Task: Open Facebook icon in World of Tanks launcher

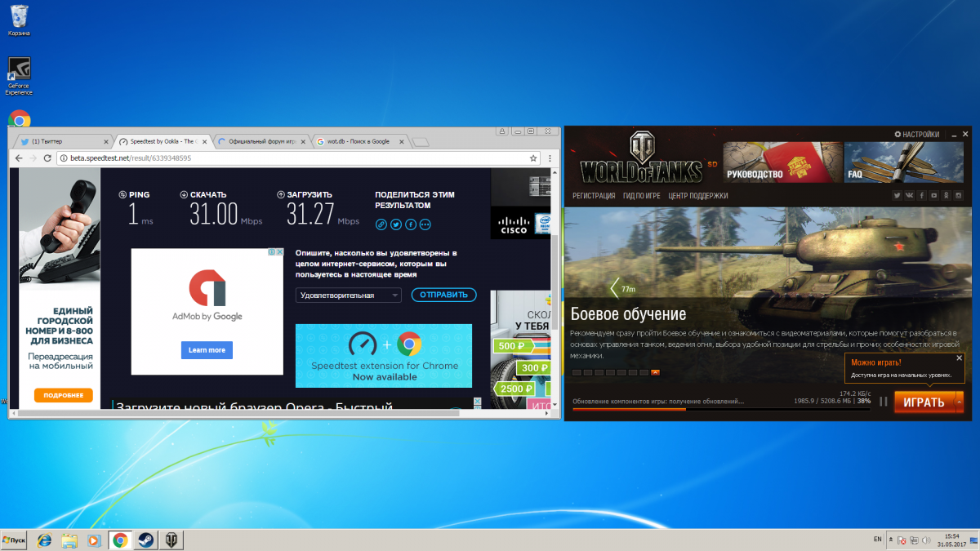Action: pos(922,195)
